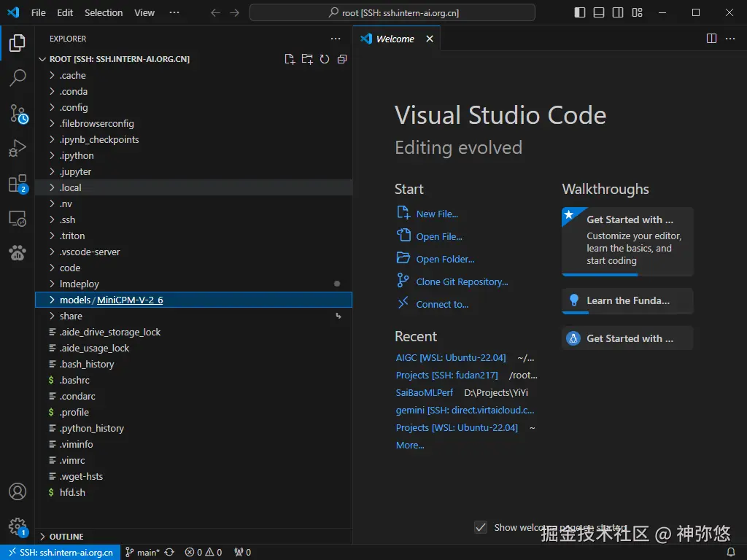Open the SaiBaoMLPerf recent project
This screenshot has width=747, height=560.
click(x=424, y=392)
